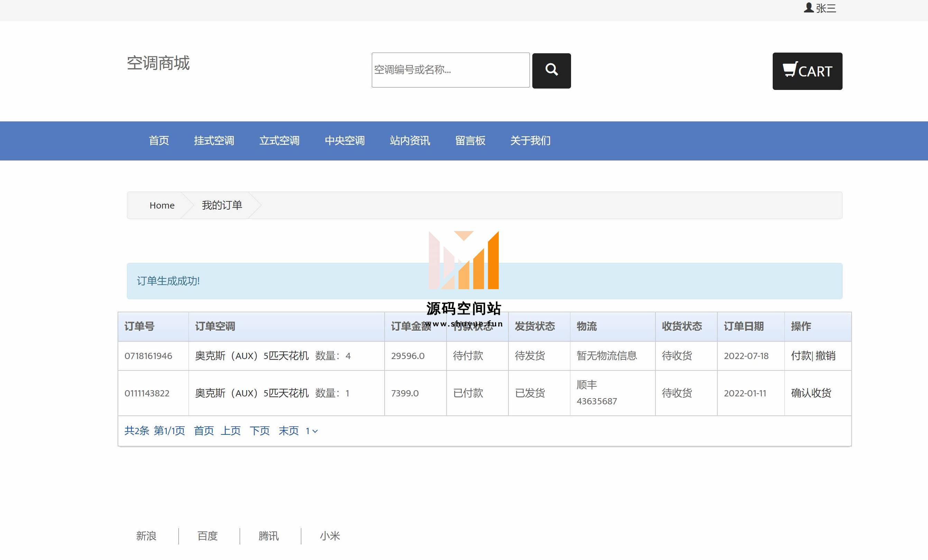The width and height of the screenshot is (928, 560).
Task: Click the amount 7399.0
Action: coord(404,393)
